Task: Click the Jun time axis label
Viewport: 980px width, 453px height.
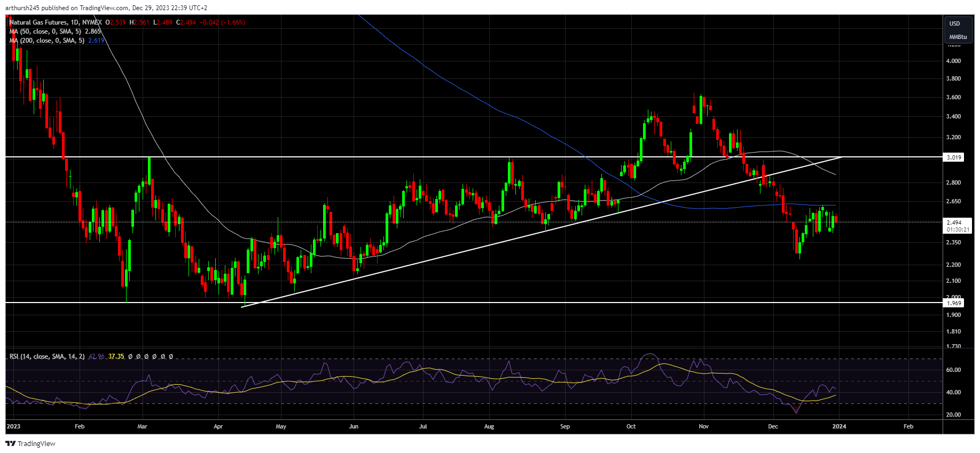Action: [x=354, y=426]
